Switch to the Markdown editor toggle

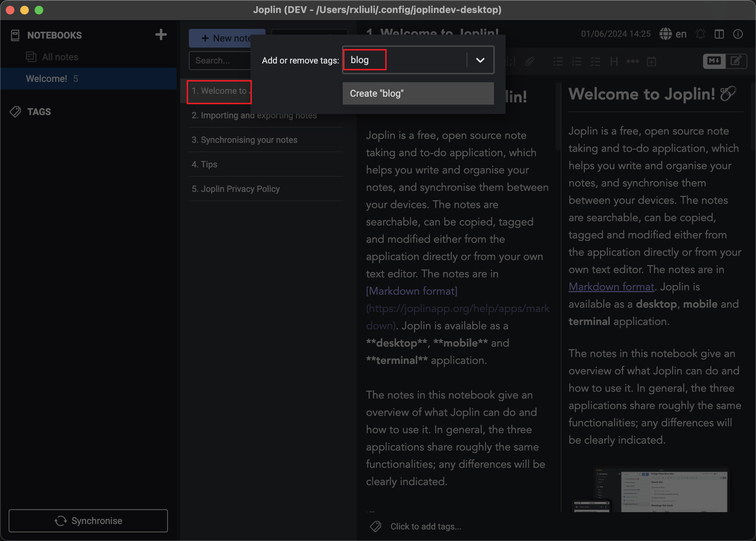pyautogui.click(x=714, y=61)
